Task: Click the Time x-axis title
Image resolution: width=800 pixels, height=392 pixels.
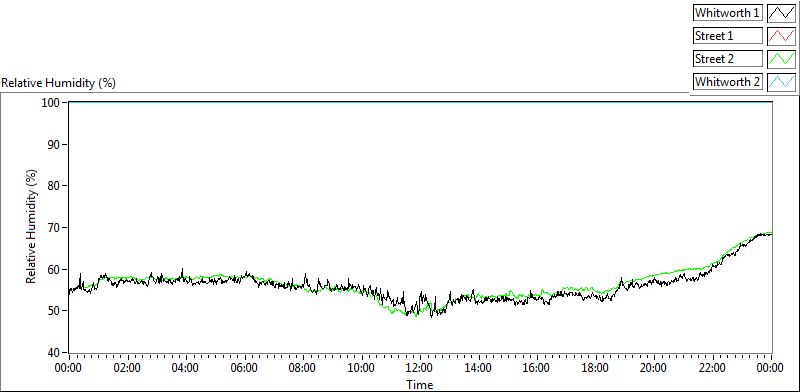Action: click(x=419, y=384)
